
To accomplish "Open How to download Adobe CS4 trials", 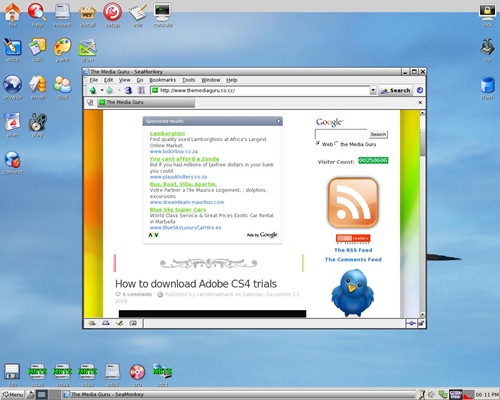I will [196, 284].
